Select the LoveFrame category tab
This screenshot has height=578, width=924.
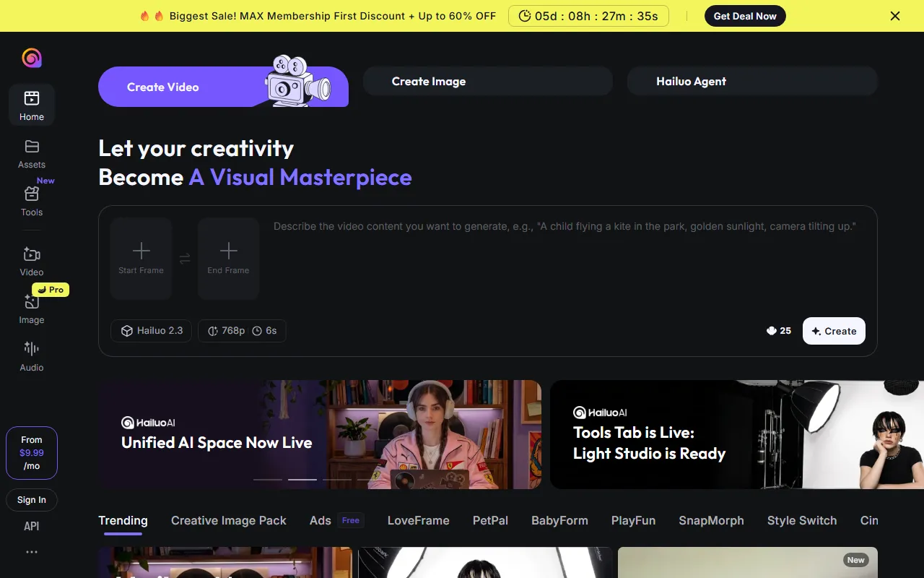(418, 521)
